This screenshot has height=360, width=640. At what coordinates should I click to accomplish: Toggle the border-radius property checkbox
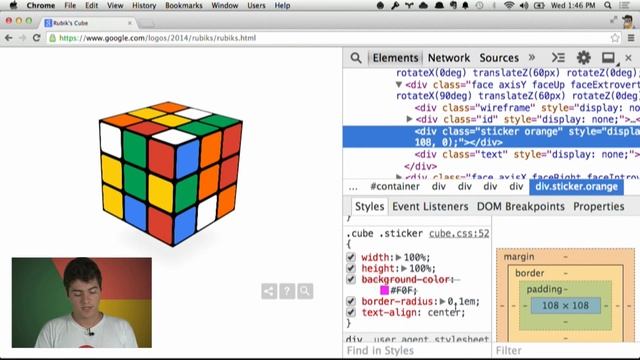(x=351, y=301)
